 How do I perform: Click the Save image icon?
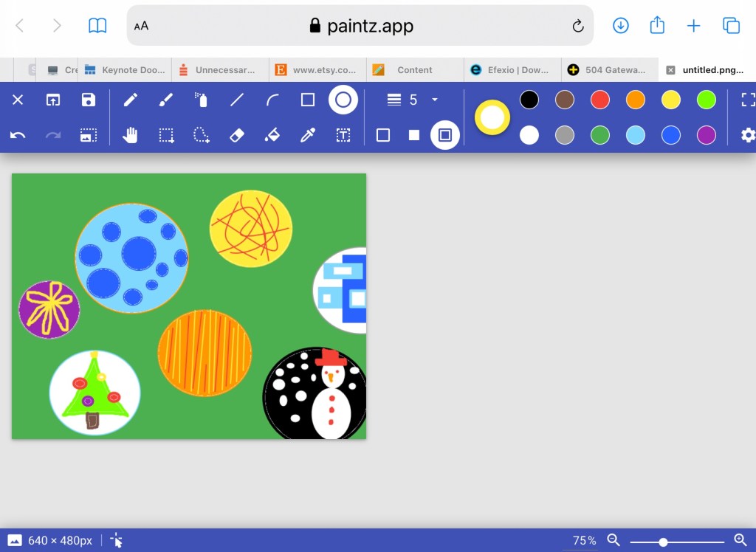(89, 100)
